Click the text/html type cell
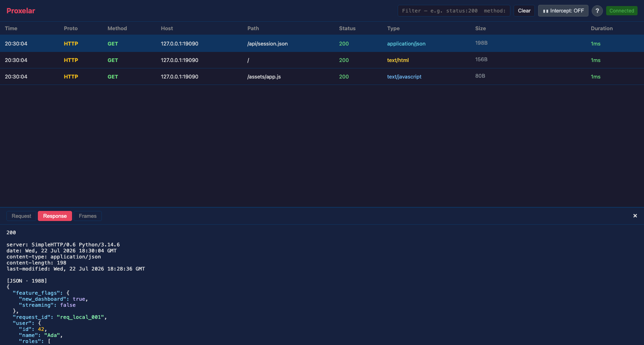 398,60
